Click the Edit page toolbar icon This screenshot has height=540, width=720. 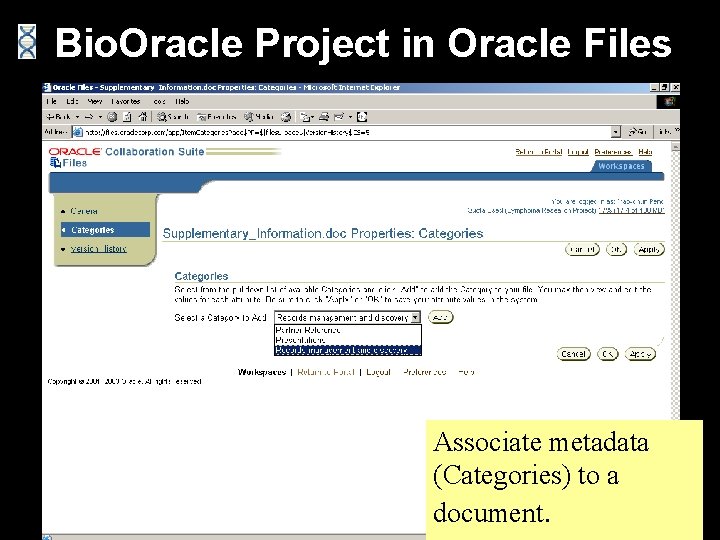[339, 117]
